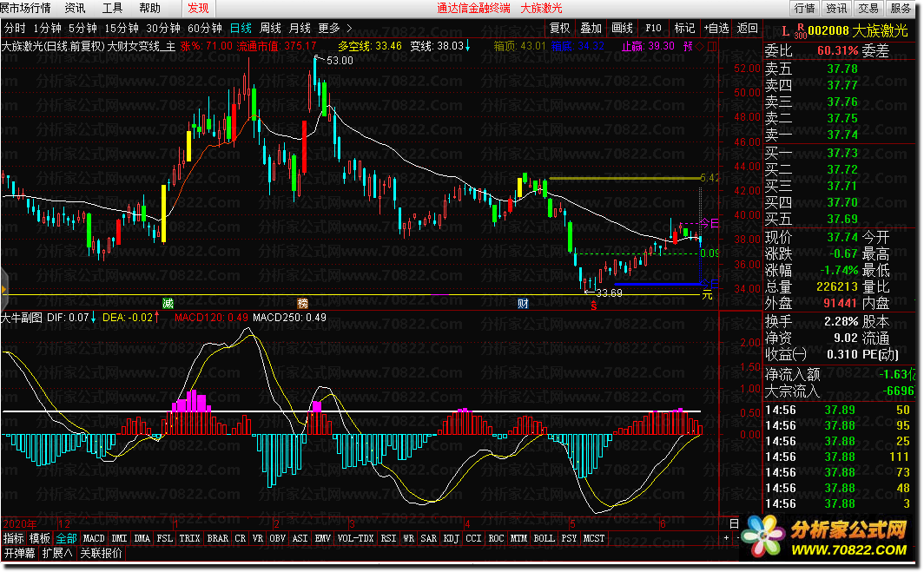Click the 减 marker on the chart

(x=168, y=304)
